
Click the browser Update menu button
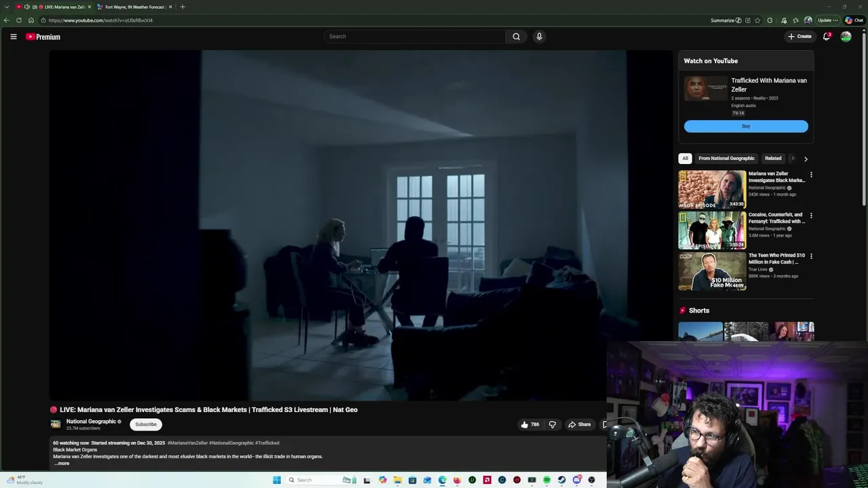click(x=827, y=20)
